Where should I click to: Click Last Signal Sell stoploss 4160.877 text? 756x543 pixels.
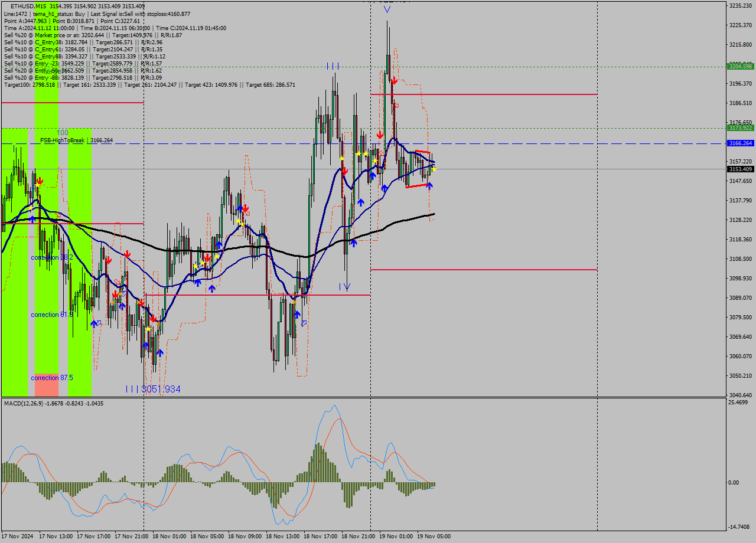pos(140,14)
